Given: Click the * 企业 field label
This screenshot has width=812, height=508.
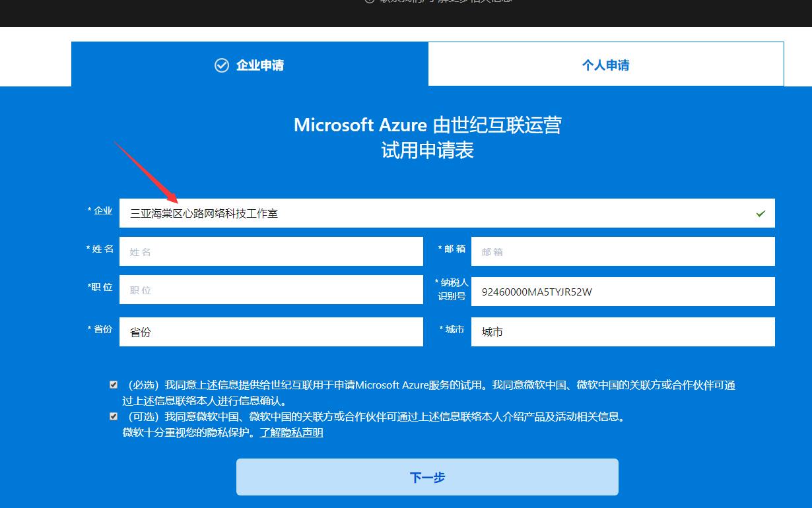Looking at the screenshot, I should point(100,210).
